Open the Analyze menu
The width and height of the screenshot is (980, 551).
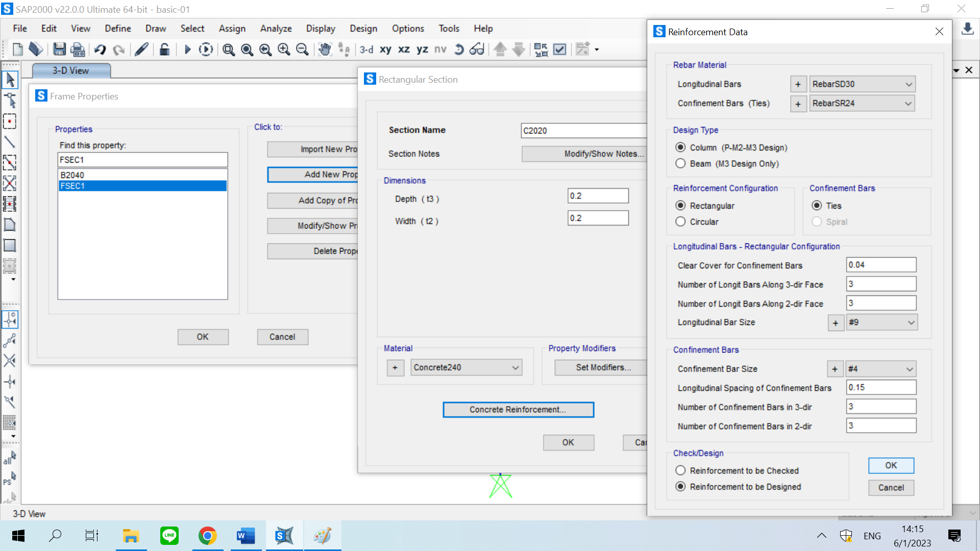(276, 29)
